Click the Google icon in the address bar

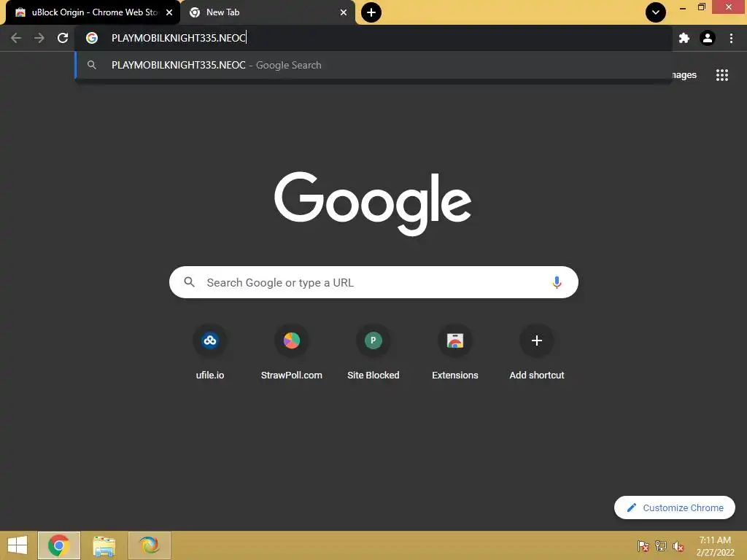click(92, 38)
